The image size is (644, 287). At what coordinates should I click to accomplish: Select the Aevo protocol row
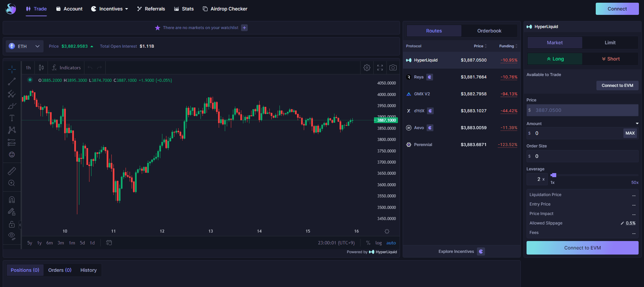tap(462, 128)
